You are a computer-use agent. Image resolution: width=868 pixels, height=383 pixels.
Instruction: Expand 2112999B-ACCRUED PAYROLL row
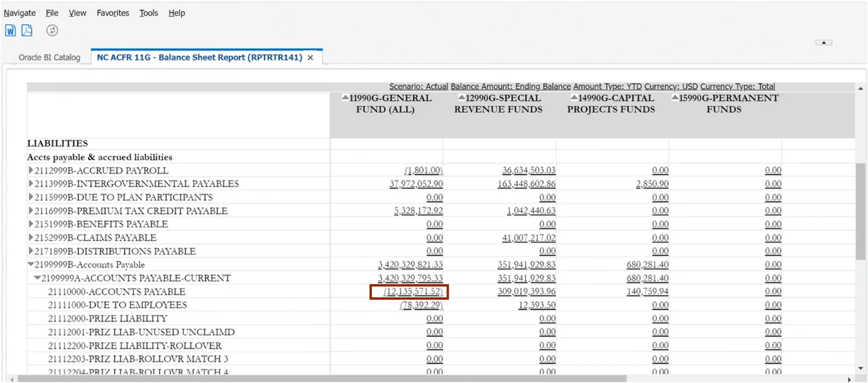pyautogui.click(x=31, y=171)
